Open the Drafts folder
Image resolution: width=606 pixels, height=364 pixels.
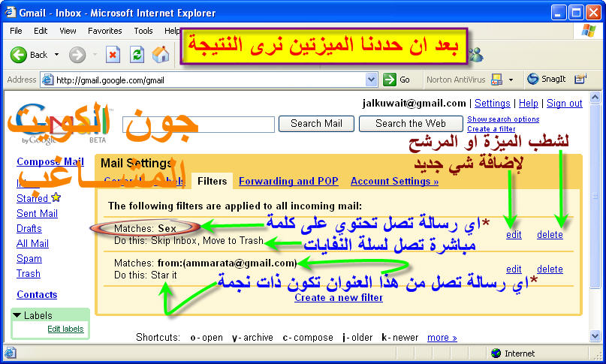29,228
